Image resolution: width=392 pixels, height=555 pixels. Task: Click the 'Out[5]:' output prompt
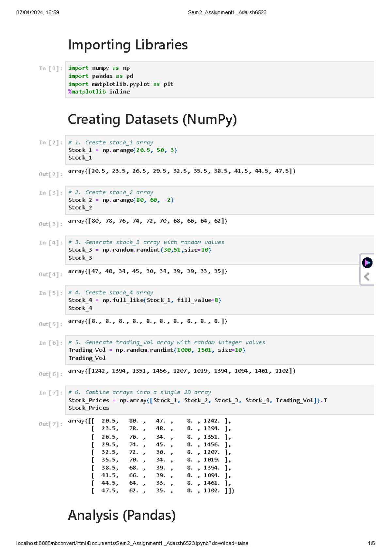[x=51, y=324]
